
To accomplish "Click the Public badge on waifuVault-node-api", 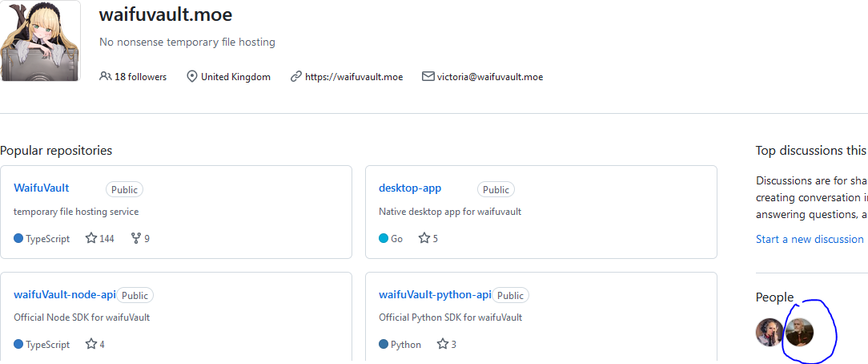I will click(x=135, y=296).
